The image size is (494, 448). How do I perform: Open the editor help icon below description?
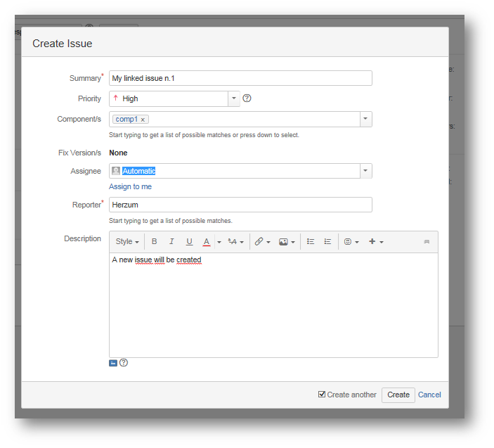124,363
